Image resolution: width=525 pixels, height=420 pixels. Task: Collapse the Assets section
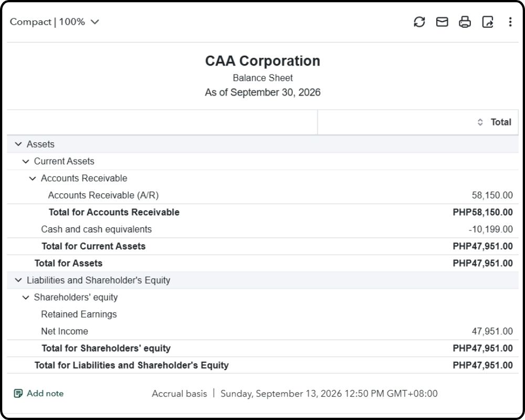pyautogui.click(x=18, y=144)
